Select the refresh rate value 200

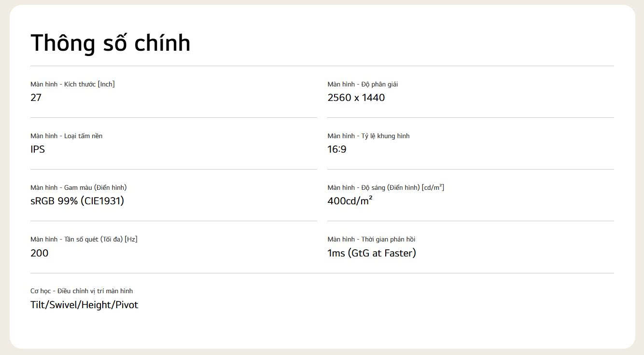(39, 253)
